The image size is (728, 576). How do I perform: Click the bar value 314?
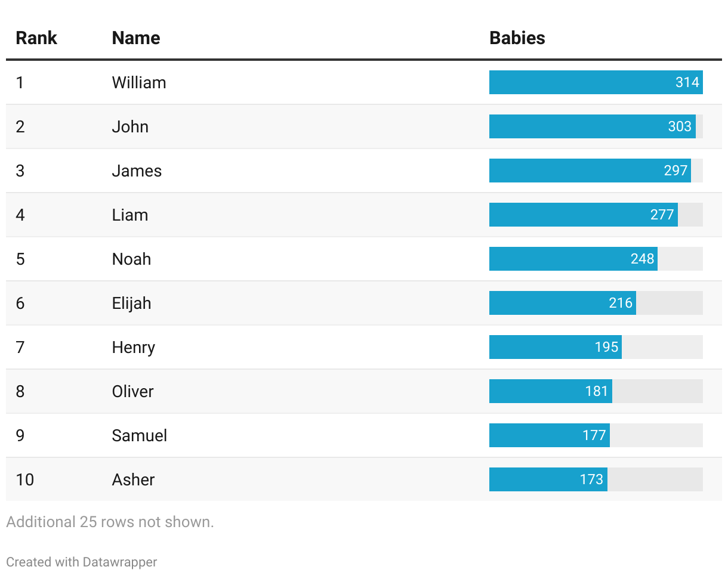point(687,82)
